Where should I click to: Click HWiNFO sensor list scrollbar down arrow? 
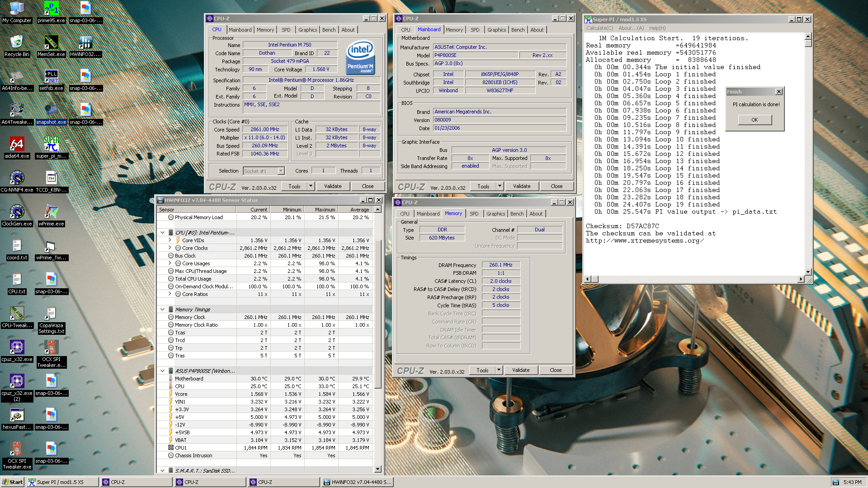click(378, 469)
